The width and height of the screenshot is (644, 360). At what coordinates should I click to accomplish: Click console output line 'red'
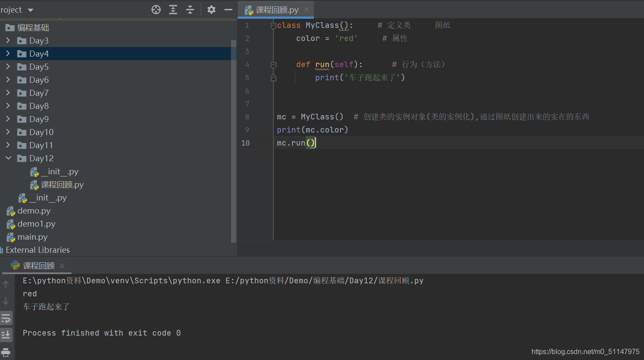click(30, 294)
